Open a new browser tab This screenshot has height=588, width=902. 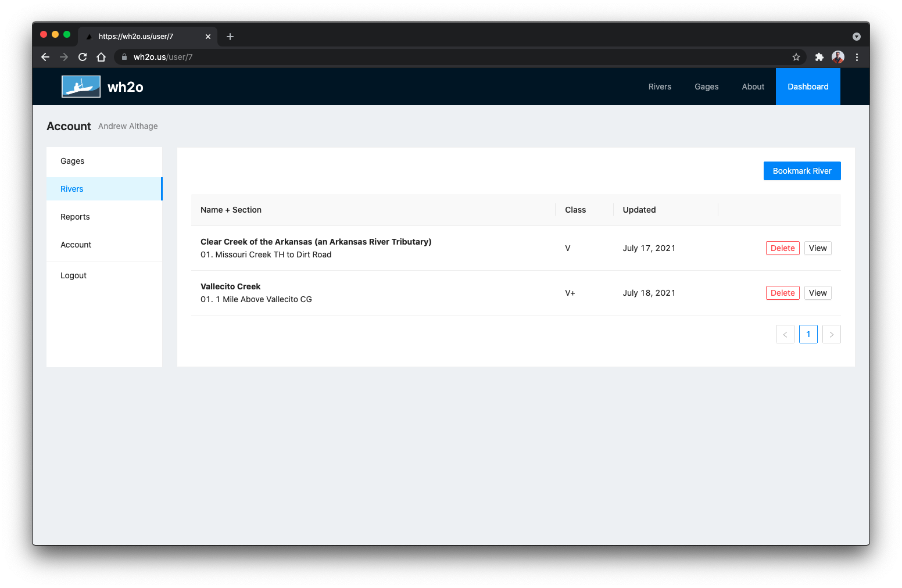click(230, 37)
